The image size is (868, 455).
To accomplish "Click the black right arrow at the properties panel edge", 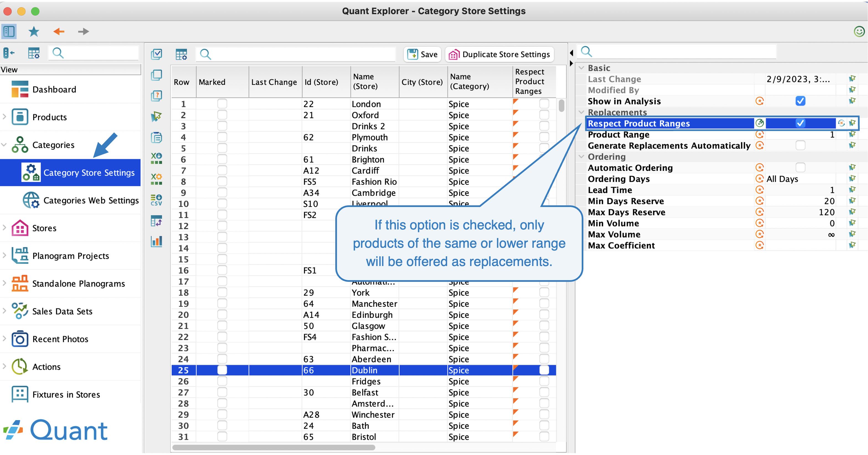I will tap(571, 63).
